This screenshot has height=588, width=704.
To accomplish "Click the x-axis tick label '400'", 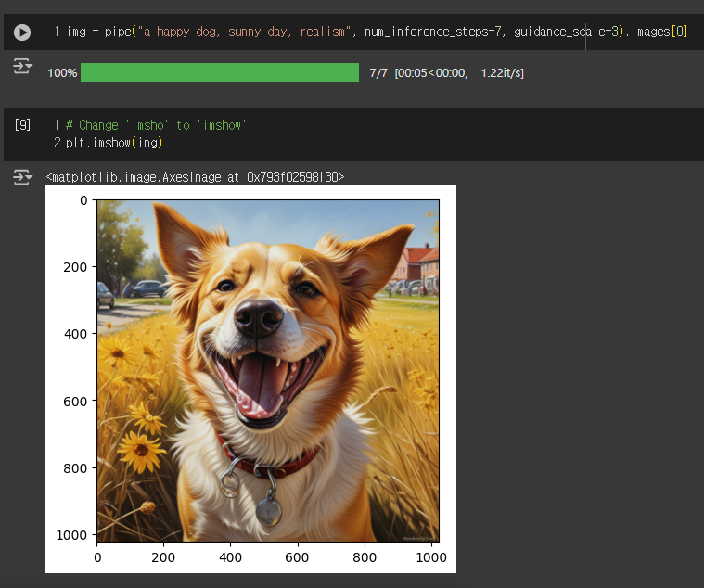I will [230, 557].
